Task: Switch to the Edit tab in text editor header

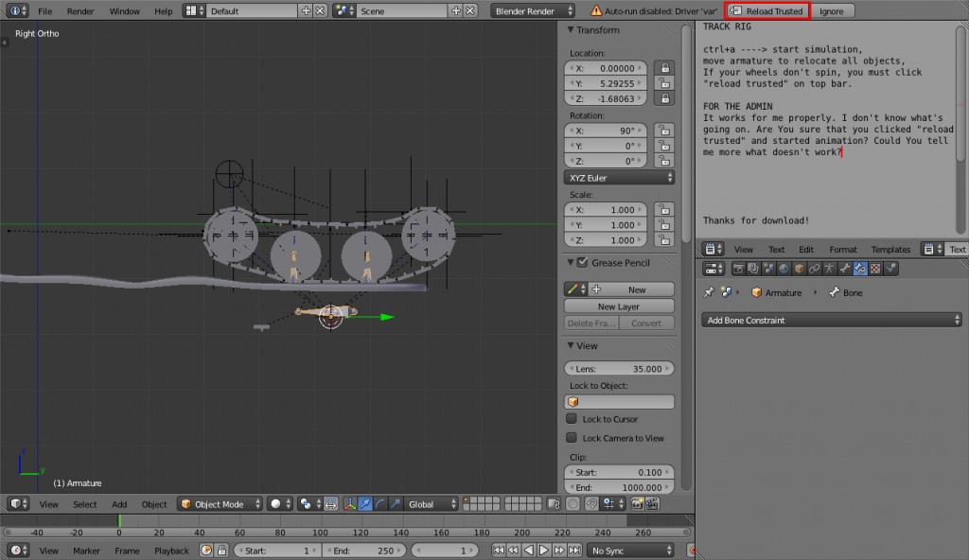Action: point(805,249)
